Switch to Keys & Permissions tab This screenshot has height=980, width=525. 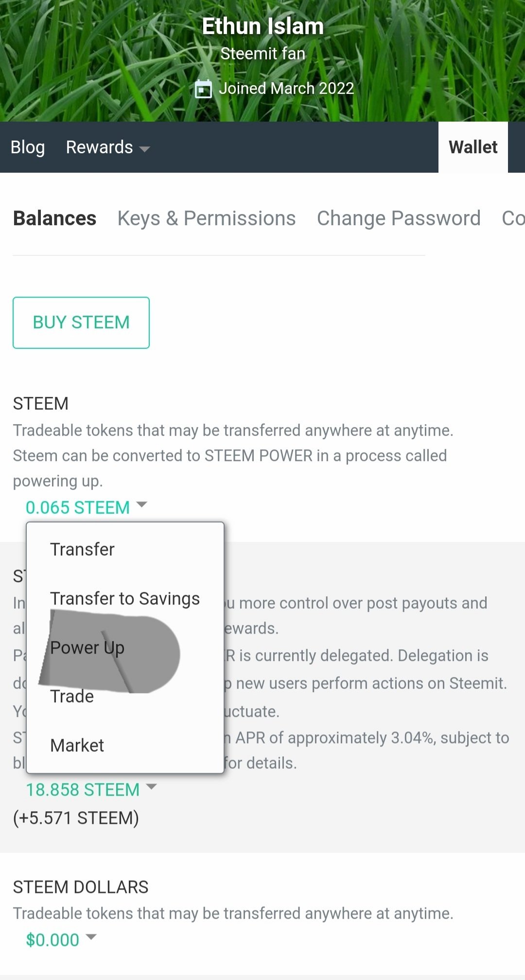[x=207, y=218]
